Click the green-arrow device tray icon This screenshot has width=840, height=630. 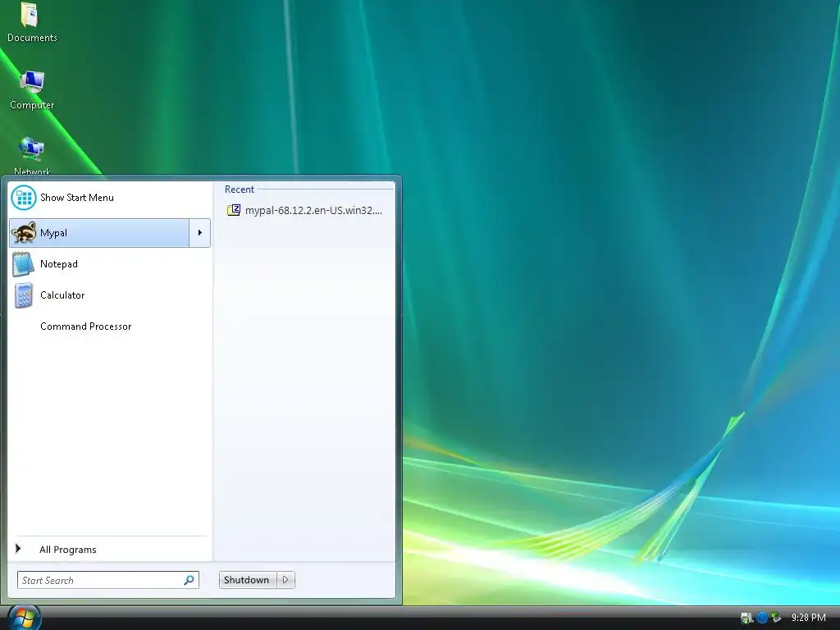click(x=776, y=618)
